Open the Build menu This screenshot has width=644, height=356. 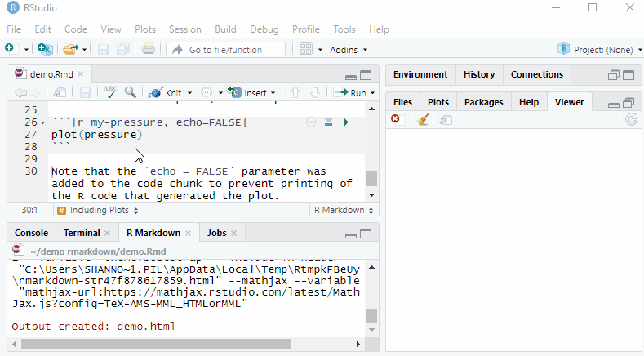pyautogui.click(x=225, y=29)
